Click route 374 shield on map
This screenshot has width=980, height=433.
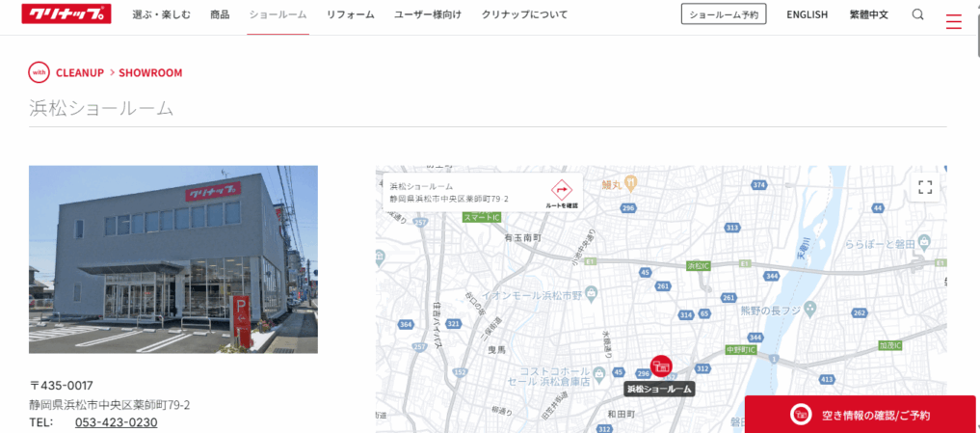click(x=759, y=185)
